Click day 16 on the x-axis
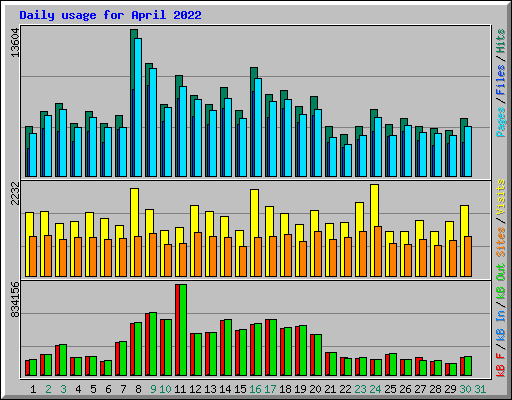This screenshot has height=400, width=512. (255, 389)
